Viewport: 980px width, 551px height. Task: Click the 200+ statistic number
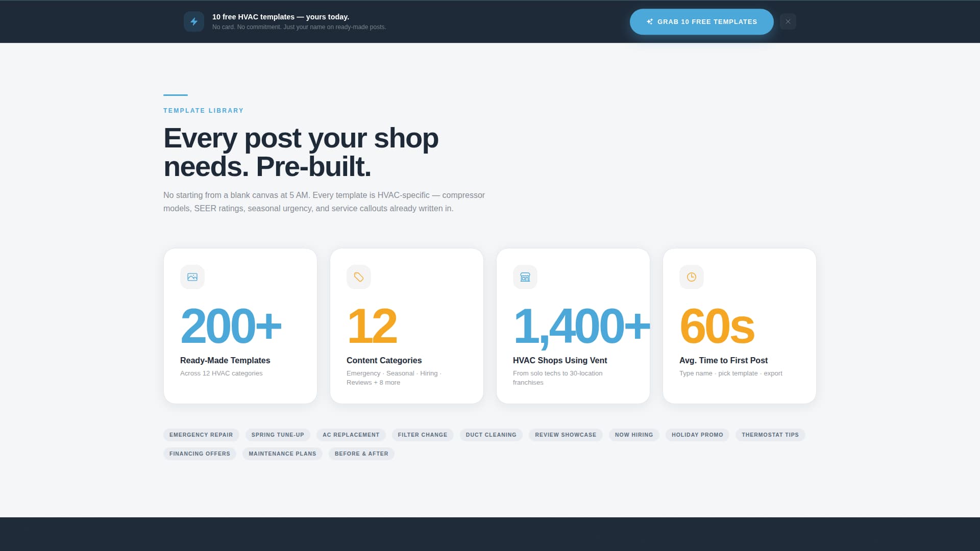[231, 325]
